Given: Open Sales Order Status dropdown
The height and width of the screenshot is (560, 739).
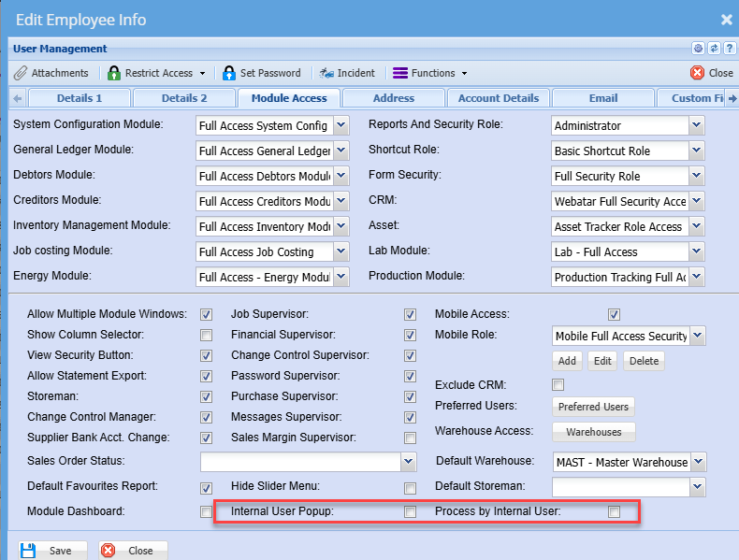Looking at the screenshot, I should click(x=409, y=462).
